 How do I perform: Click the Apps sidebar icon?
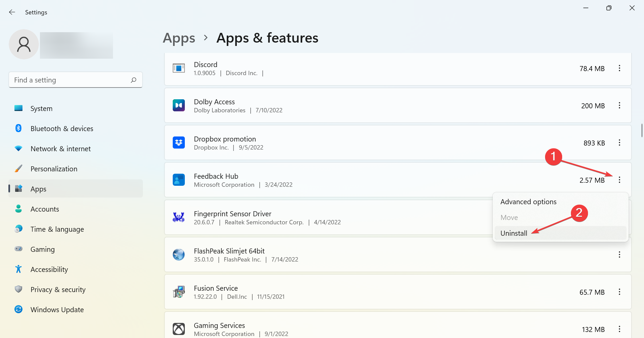click(18, 189)
